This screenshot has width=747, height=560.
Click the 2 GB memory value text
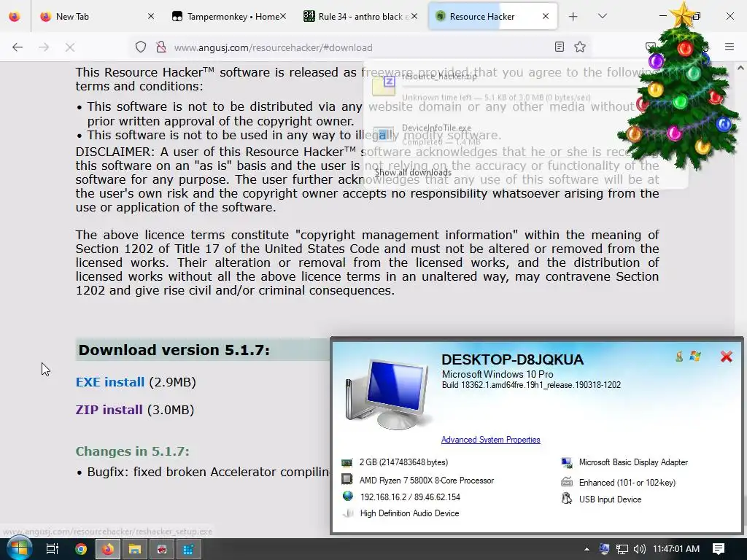[403, 462]
